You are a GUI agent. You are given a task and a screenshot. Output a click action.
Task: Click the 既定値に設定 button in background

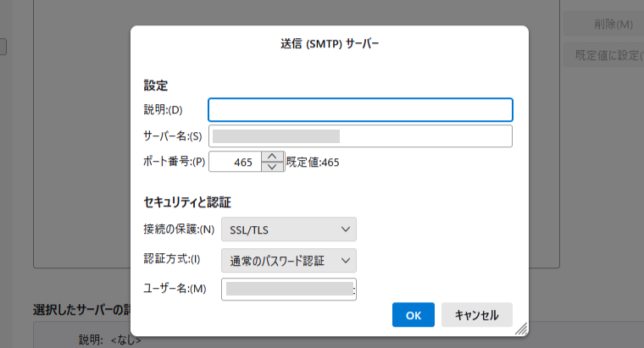pyautogui.click(x=602, y=56)
